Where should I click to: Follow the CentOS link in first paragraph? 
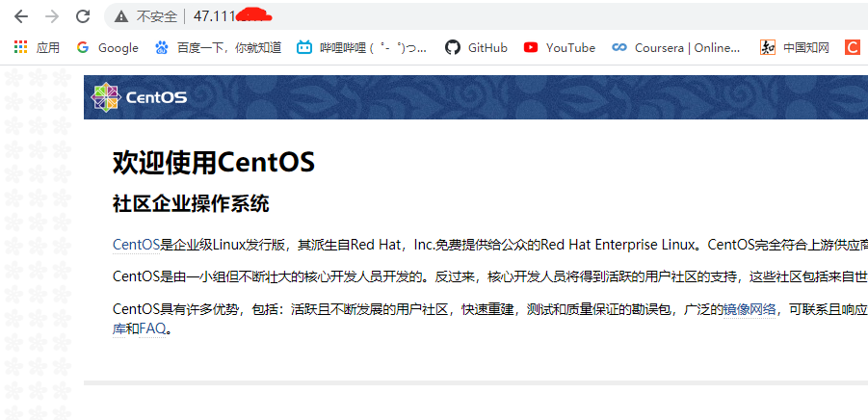[136, 245]
